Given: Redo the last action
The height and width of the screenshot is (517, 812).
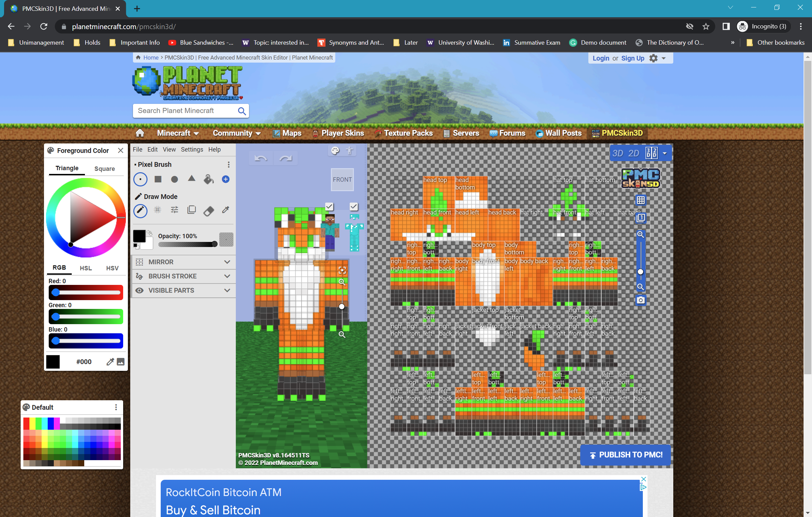Looking at the screenshot, I should 286,158.
